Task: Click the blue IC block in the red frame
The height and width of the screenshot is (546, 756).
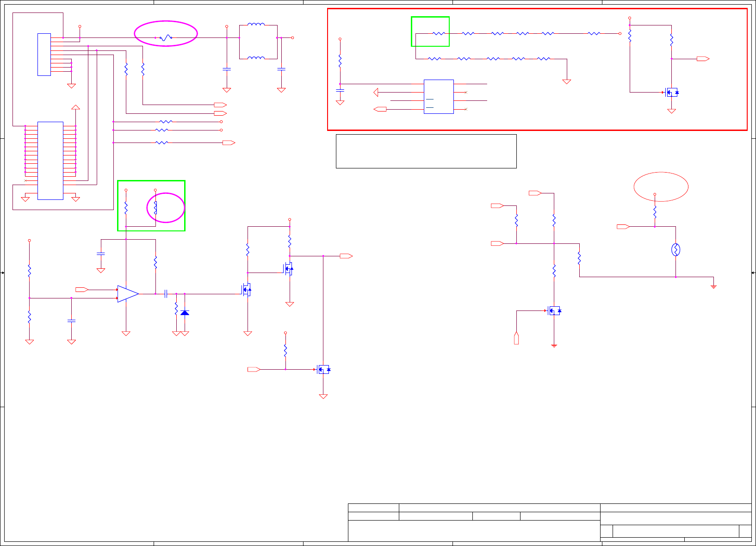Action: (x=439, y=97)
